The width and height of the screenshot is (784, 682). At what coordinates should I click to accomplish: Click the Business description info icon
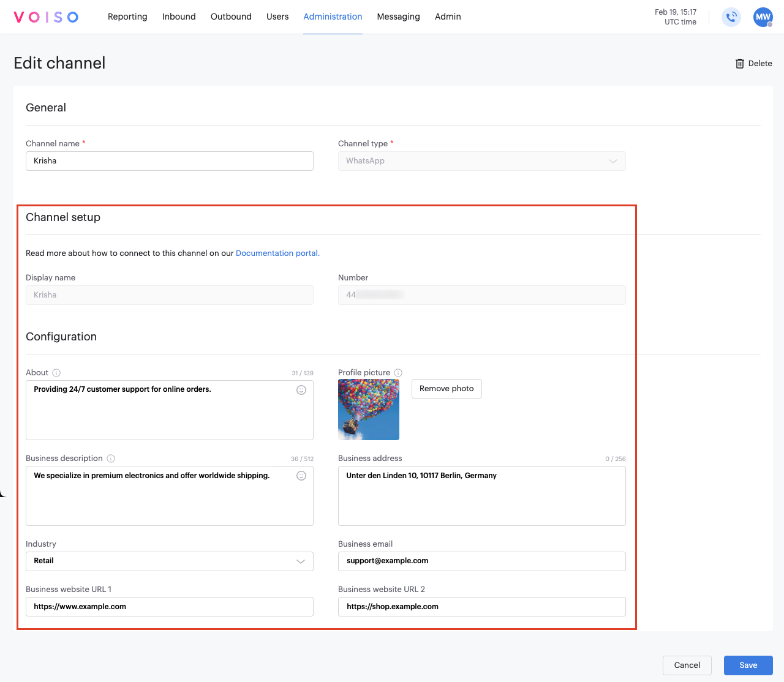[x=111, y=459]
